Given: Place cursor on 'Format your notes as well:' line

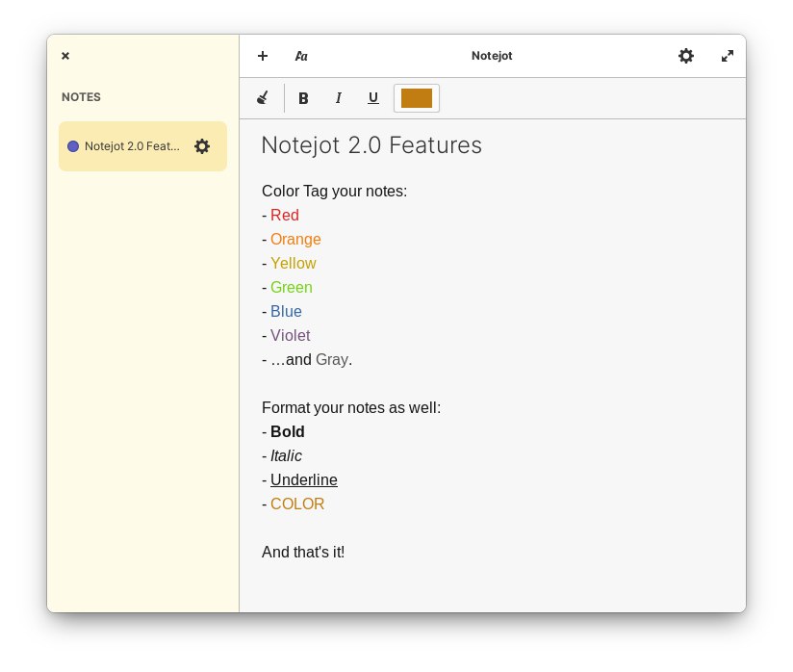Looking at the screenshot, I should pyautogui.click(x=351, y=408).
